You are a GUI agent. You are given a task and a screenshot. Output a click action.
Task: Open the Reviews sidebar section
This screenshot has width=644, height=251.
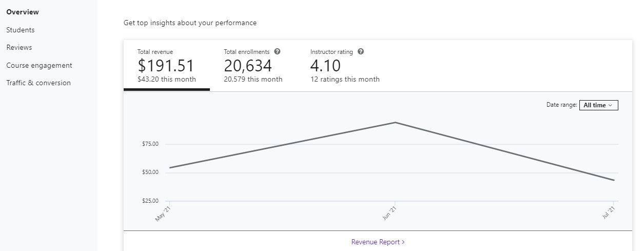[x=19, y=47]
